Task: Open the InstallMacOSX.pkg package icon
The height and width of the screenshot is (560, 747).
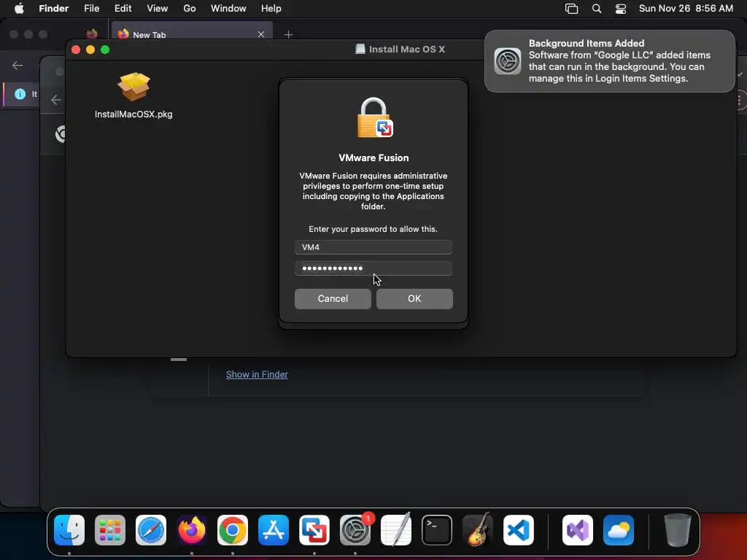Action: [x=134, y=87]
